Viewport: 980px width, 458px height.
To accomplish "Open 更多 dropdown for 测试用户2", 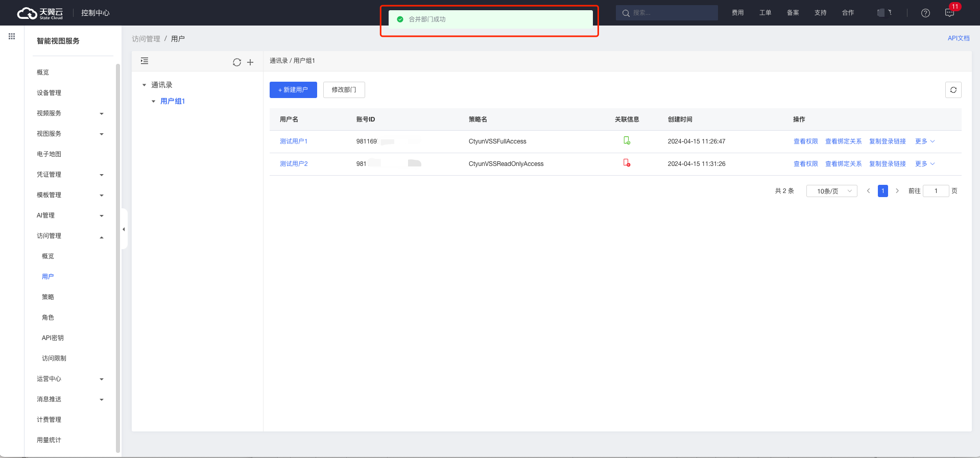I will pos(925,164).
